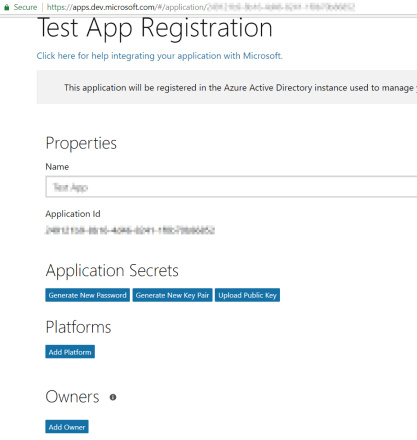The height and width of the screenshot is (440, 417).
Task: Click the Test App Registration heading
Action: 155,29
